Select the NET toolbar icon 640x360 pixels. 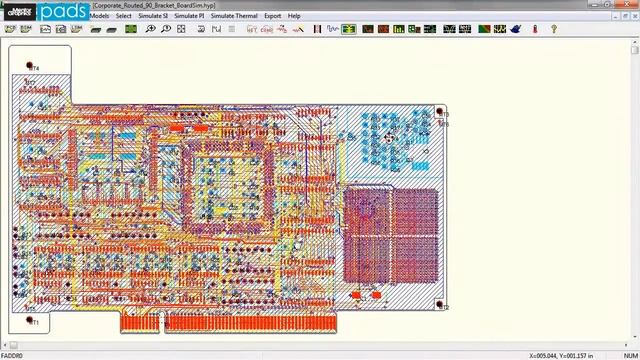click(252, 29)
